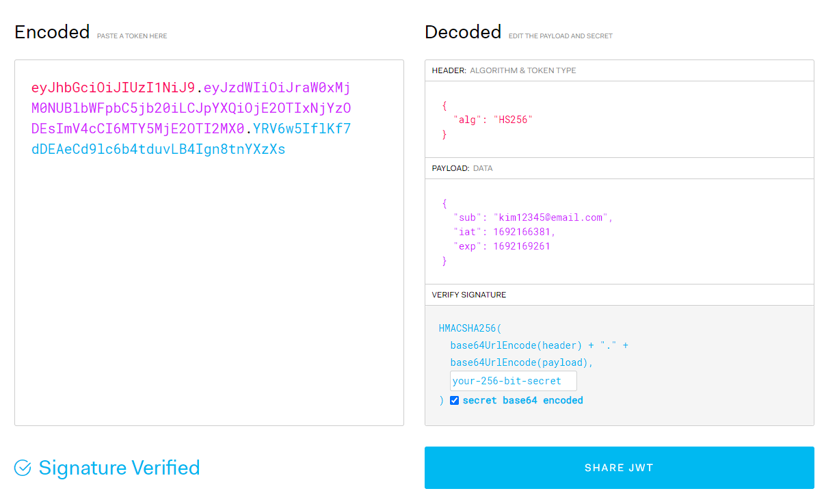Click the HMACSHA256( text in the signature
824x504 pixels.
pyautogui.click(x=470, y=328)
